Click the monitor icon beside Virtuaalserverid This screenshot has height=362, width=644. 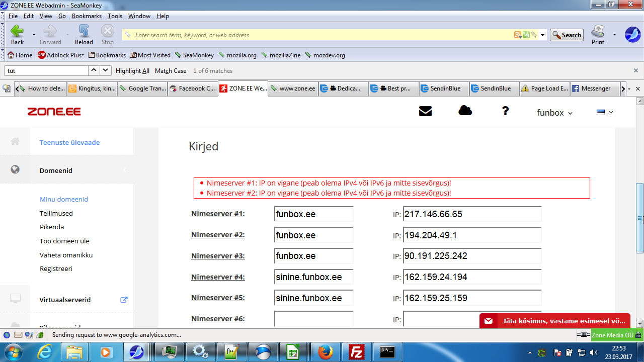15,299
